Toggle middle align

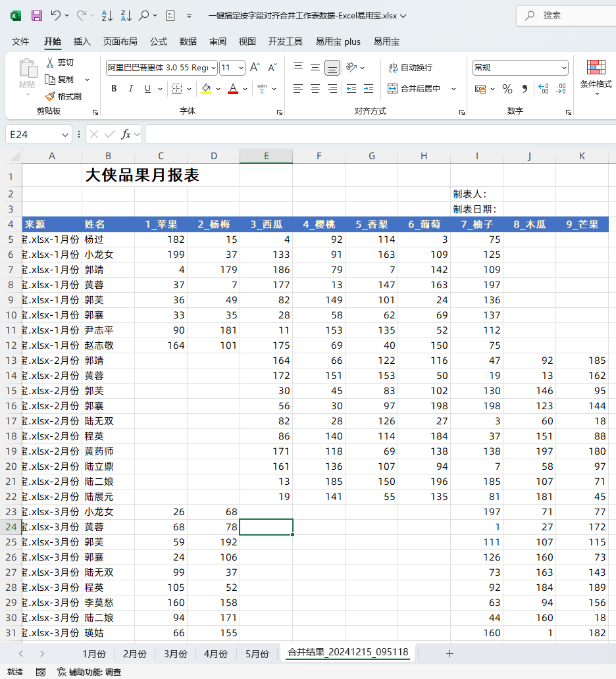(315, 67)
